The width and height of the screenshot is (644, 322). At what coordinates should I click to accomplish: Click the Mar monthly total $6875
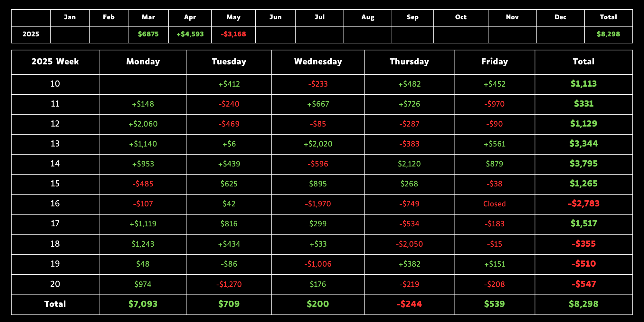(148, 34)
